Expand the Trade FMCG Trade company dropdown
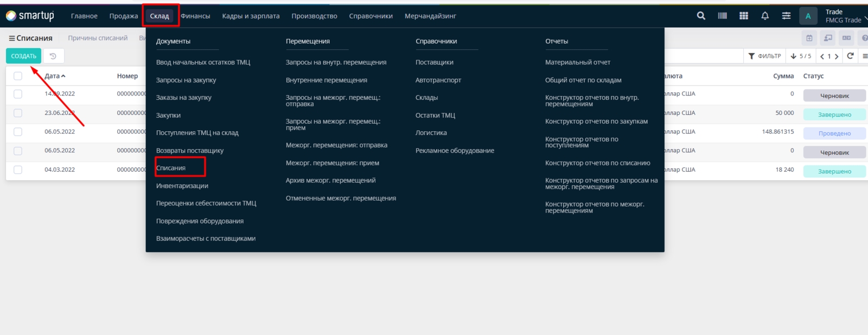The height and width of the screenshot is (335, 868). point(845,16)
